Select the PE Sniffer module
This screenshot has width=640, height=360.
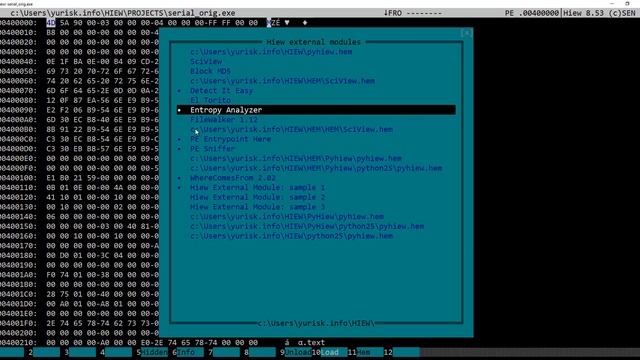click(x=212, y=149)
